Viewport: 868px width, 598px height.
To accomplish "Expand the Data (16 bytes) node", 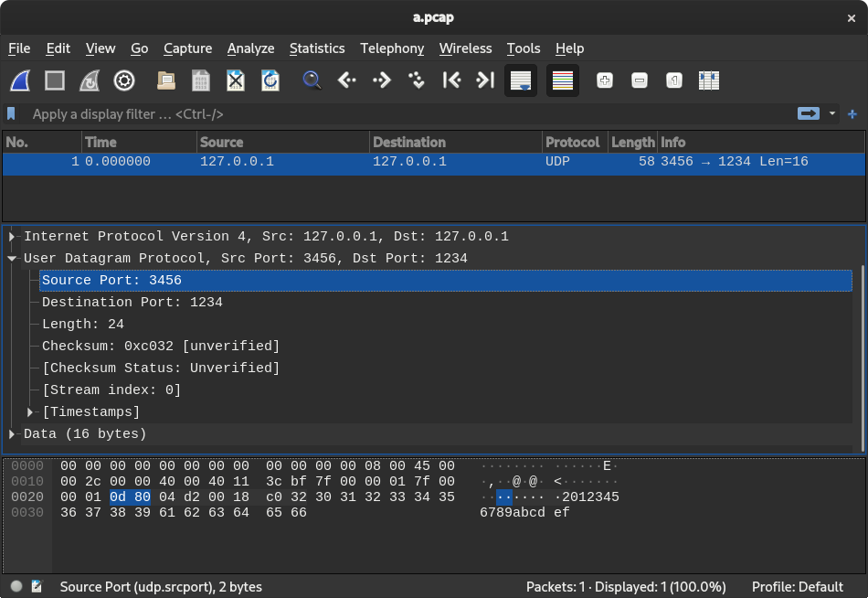I will (12, 434).
